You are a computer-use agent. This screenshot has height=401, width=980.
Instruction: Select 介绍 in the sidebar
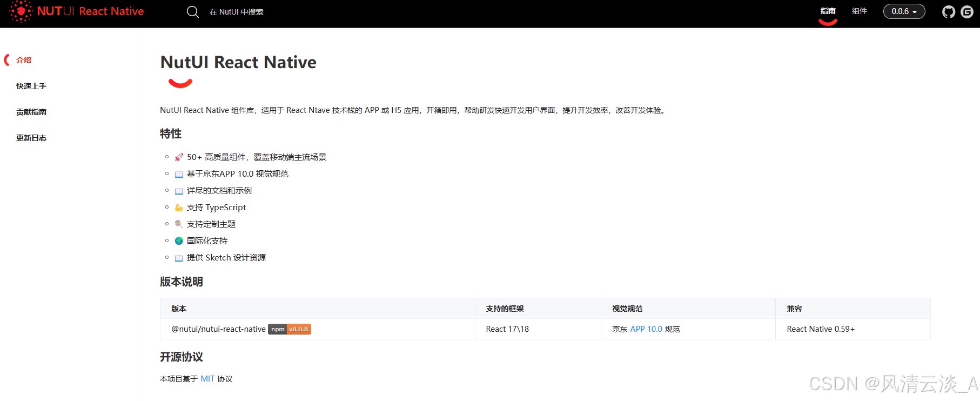pyautogui.click(x=24, y=60)
